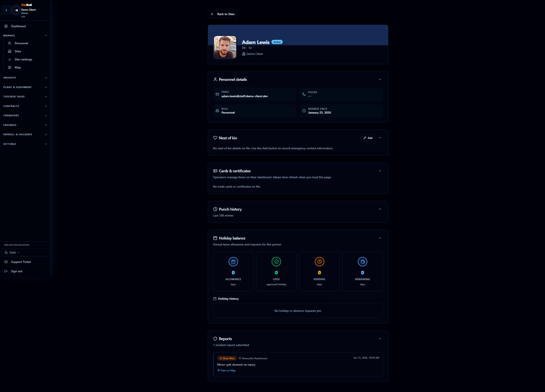This screenshot has width=545, height=392.
Task: Click Adam Lewis profile photo
Action: point(225,47)
